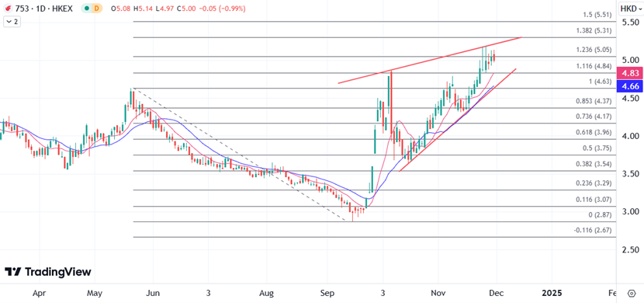Select the 1.382 (5.31) Fibonacci level label

(594, 30)
